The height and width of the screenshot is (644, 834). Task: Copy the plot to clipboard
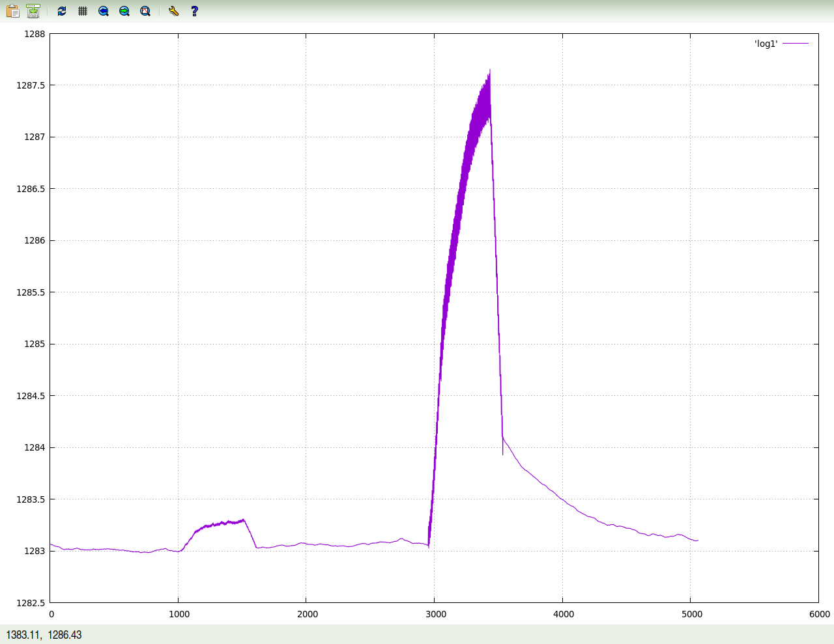12,10
